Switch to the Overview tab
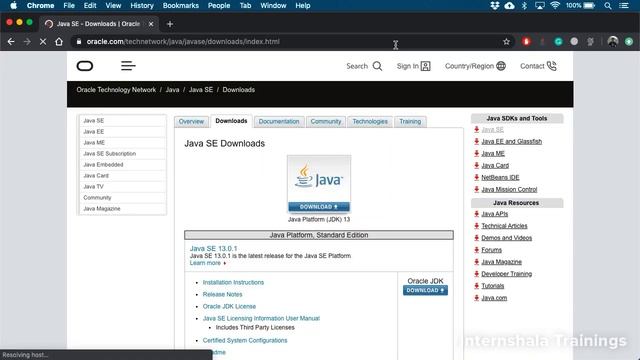The height and width of the screenshot is (360, 640). point(191,122)
